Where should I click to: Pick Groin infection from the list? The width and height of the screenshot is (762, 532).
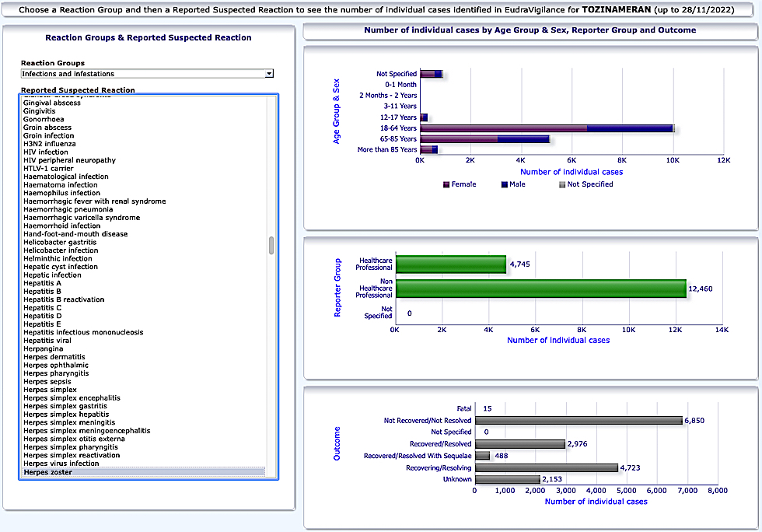point(48,135)
